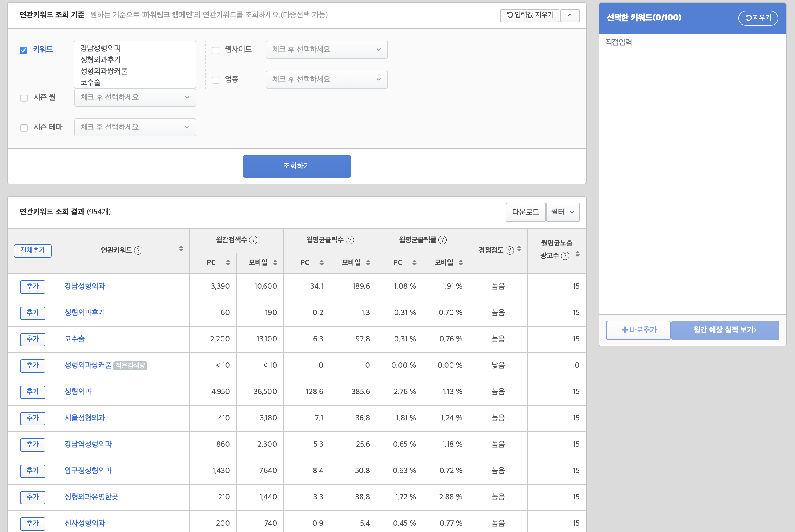The height and width of the screenshot is (532, 795).
Task: Check the 시즌 월 checkbox
Action: tap(24, 98)
